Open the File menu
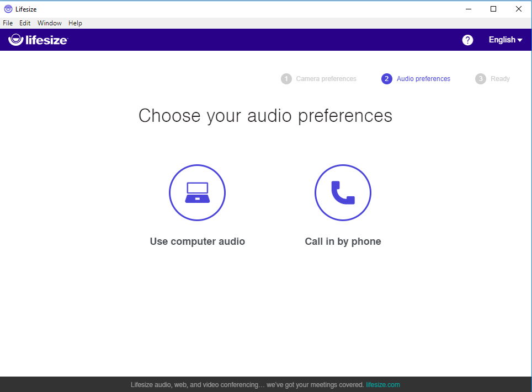532x392 pixels. pos(8,23)
